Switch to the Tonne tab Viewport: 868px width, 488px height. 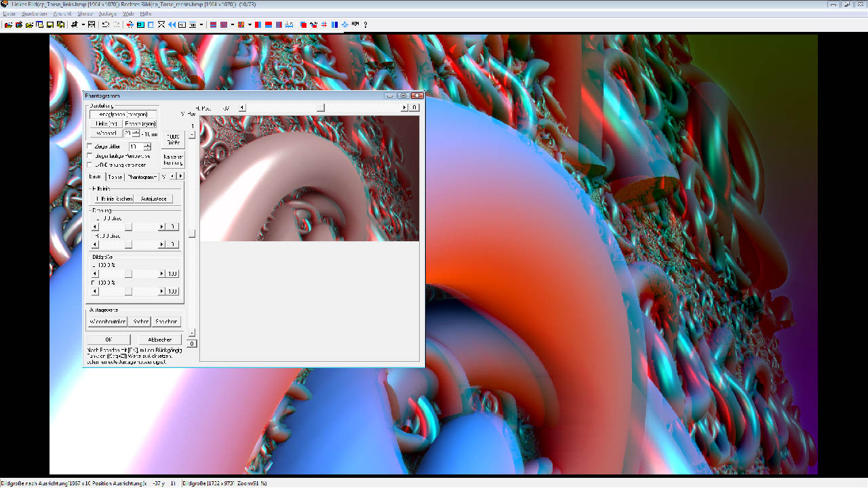tap(115, 177)
